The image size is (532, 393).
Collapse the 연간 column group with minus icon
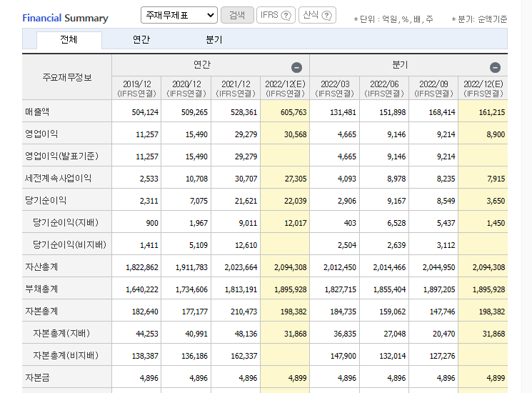296,68
